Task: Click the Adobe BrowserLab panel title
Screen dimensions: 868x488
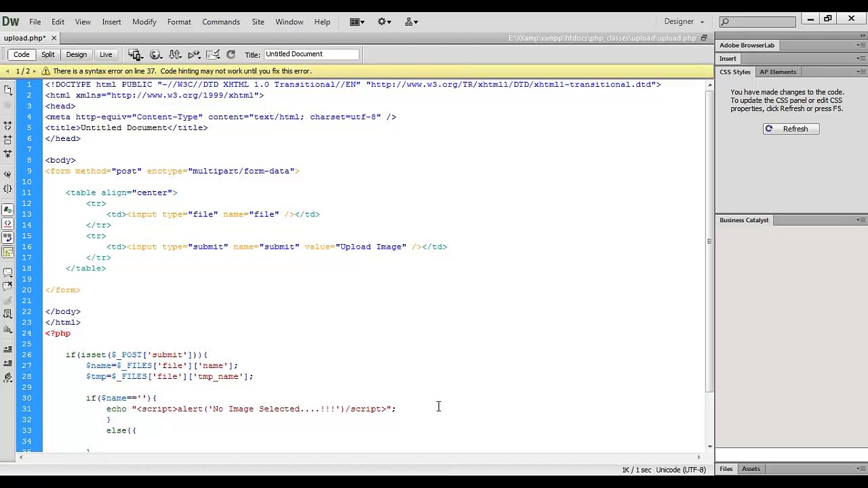Action: pyautogui.click(x=747, y=45)
